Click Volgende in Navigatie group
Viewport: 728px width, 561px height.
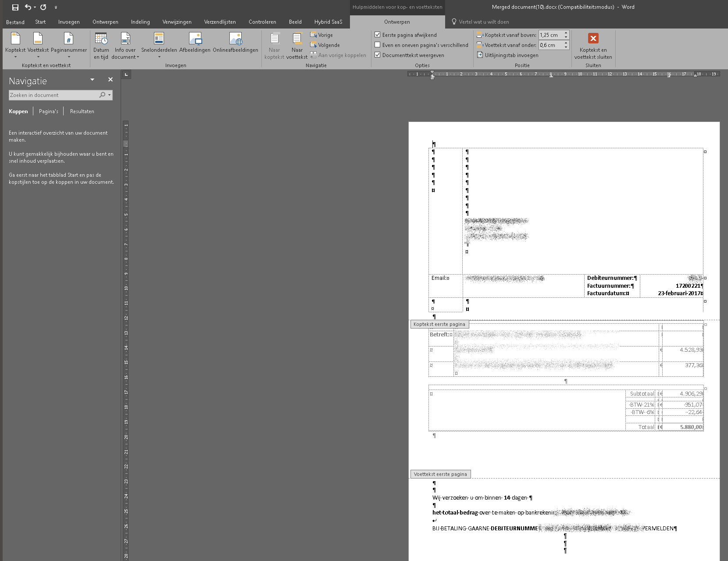(328, 45)
